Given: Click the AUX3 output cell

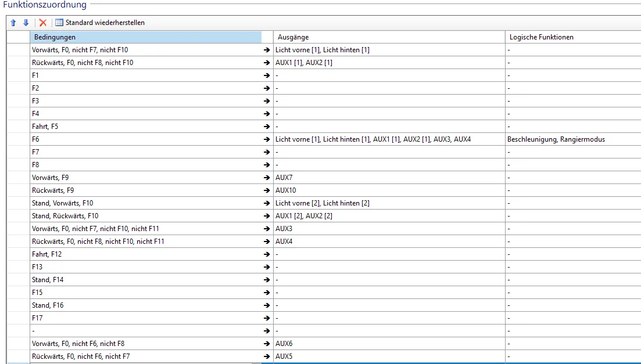Looking at the screenshot, I should pos(389,229).
